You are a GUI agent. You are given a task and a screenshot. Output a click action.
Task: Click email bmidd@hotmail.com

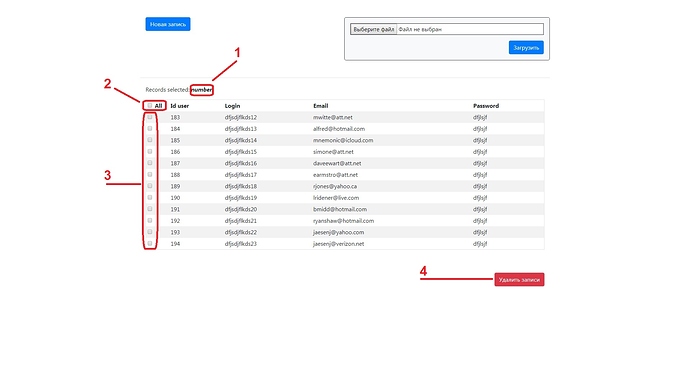(x=340, y=209)
